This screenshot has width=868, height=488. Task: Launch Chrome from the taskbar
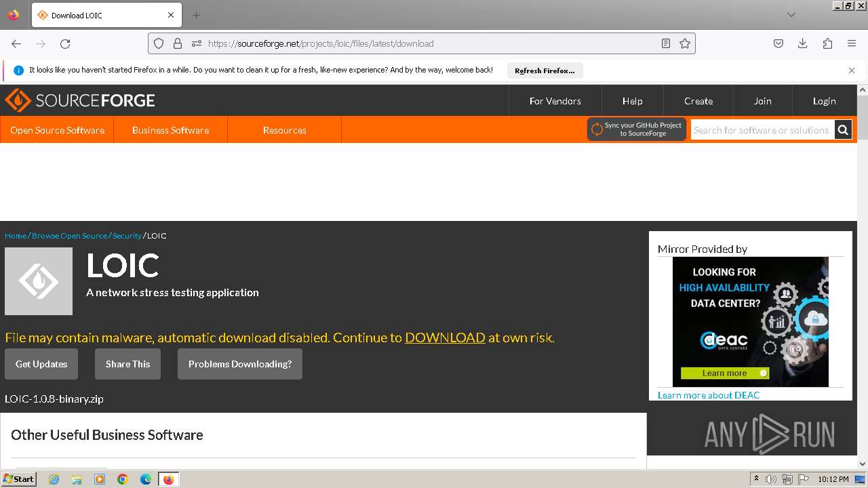[x=123, y=479]
